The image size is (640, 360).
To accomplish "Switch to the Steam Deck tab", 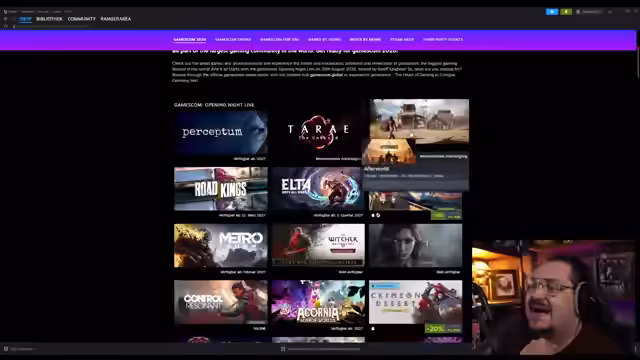I will tap(402, 40).
